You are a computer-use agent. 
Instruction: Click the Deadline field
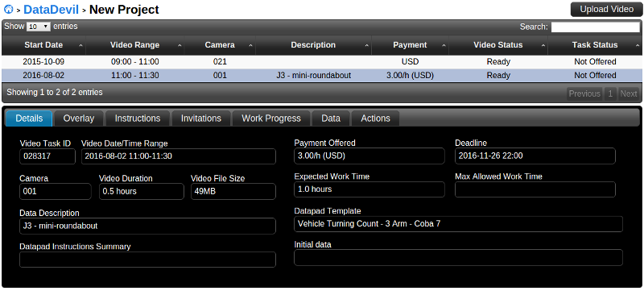pyautogui.click(x=535, y=156)
